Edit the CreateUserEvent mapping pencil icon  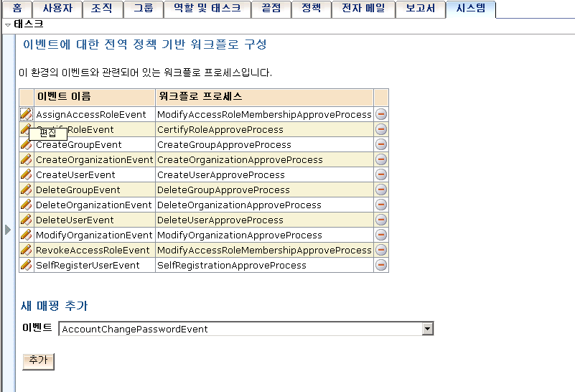pyautogui.click(x=26, y=174)
